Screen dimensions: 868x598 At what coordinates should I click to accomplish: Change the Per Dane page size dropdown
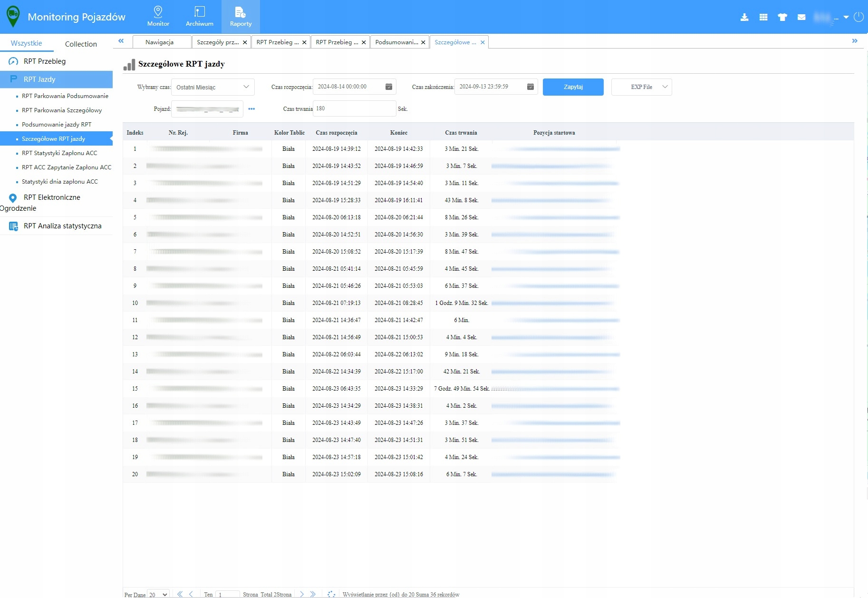pyautogui.click(x=158, y=594)
